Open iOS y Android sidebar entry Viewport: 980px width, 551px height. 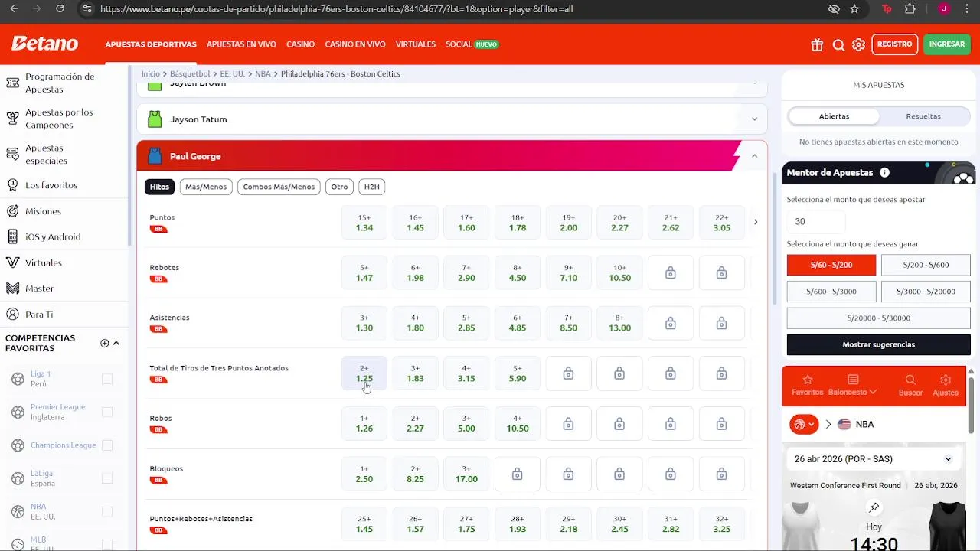coord(52,236)
